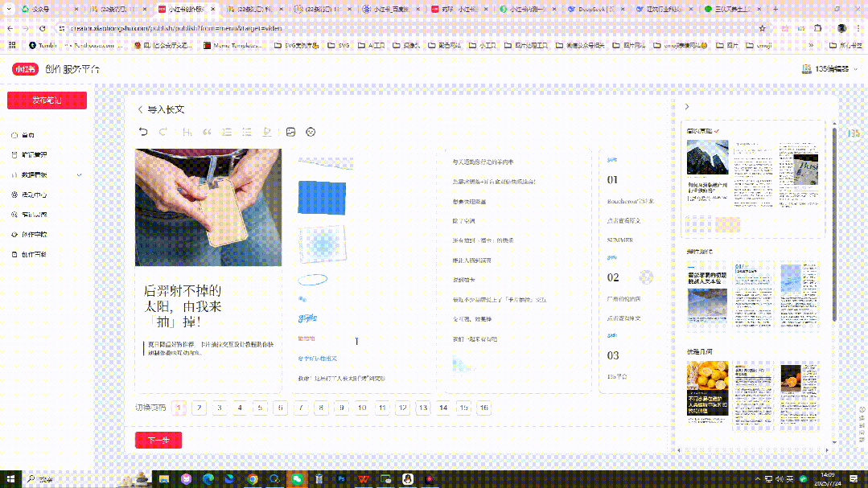Toggle ordered list formatting
The width and height of the screenshot is (868, 488).
coord(228,132)
